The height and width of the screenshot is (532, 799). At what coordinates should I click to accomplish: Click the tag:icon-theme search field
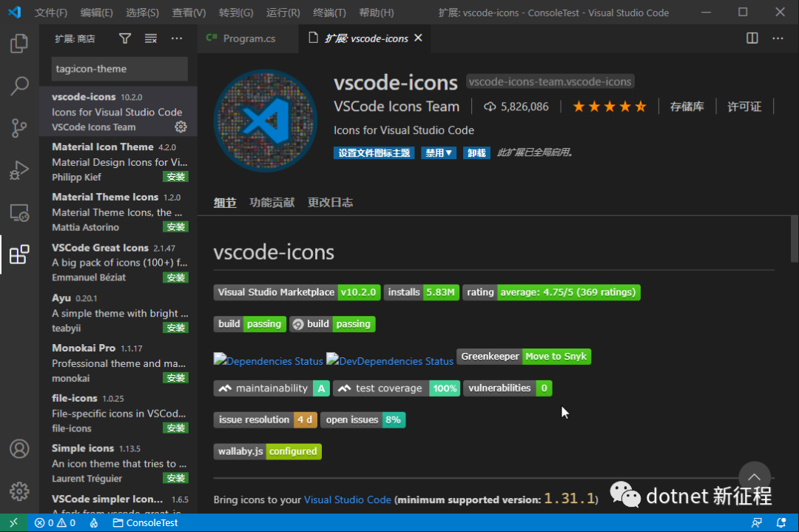[x=119, y=69]
